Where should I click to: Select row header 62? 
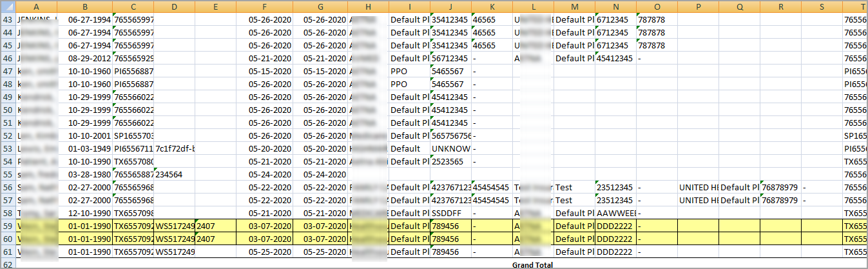coord(8,264)
